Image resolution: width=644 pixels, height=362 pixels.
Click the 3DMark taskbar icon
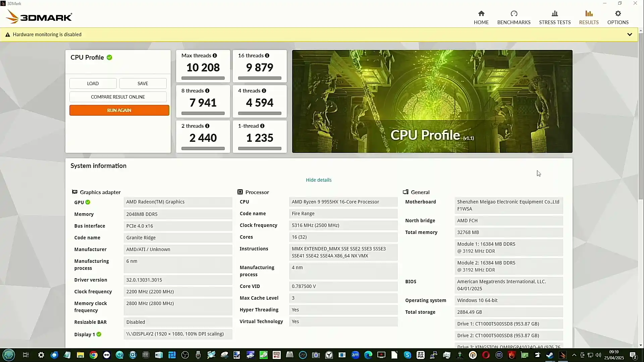coord(563,355)
